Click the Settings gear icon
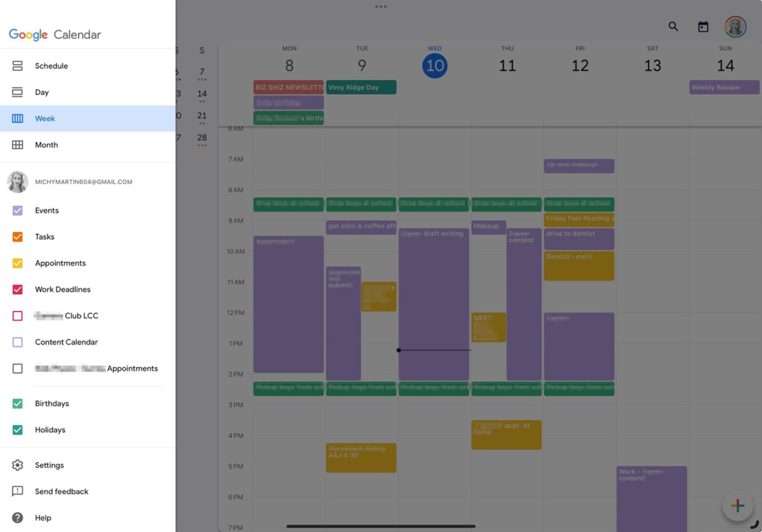 coord(17,465)
